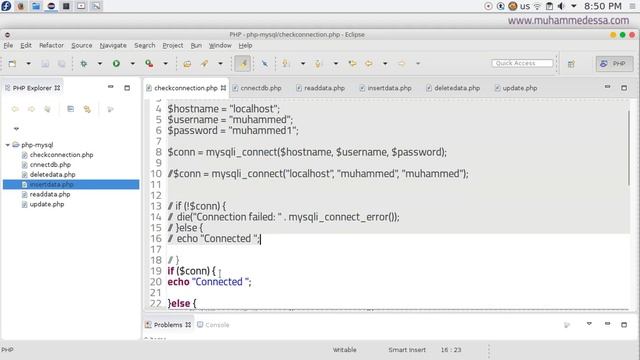640x360 pixels.
Task: Open the Back history dropdown arrow
Action: [x=385, y=64]
